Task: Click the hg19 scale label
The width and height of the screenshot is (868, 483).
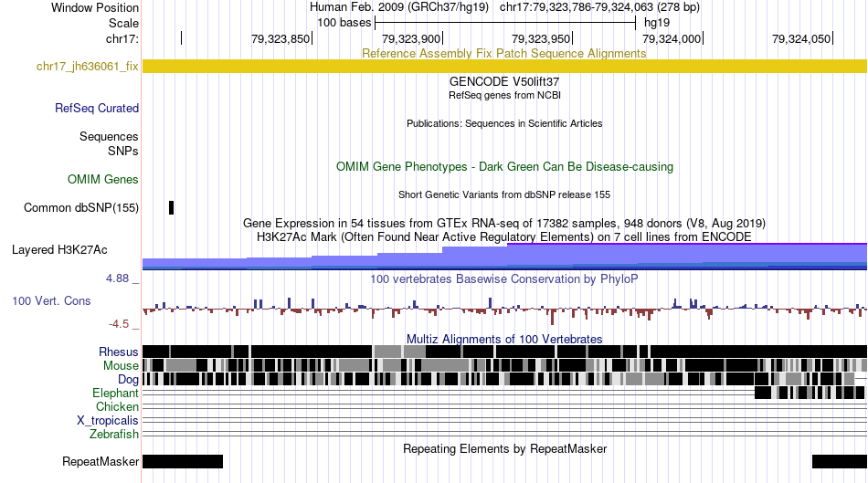Action: click(657, 23)
